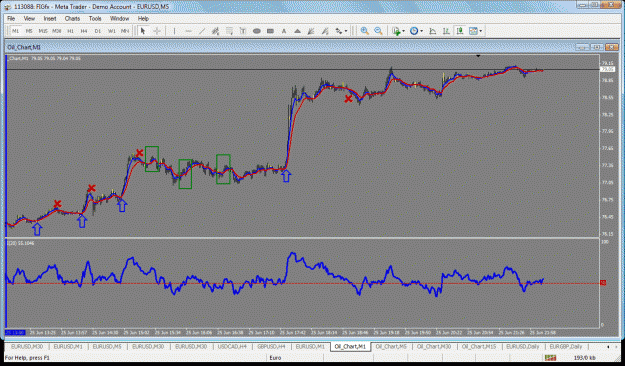Select the ellipse shape tool

(257, 31)
